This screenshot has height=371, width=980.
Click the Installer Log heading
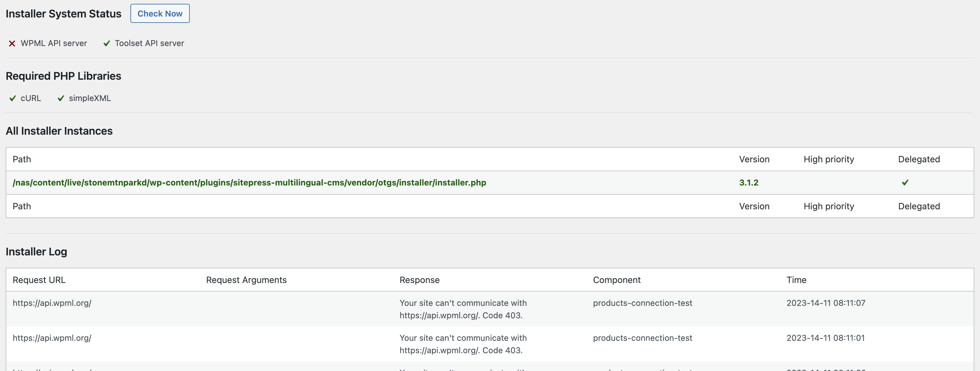36,251
